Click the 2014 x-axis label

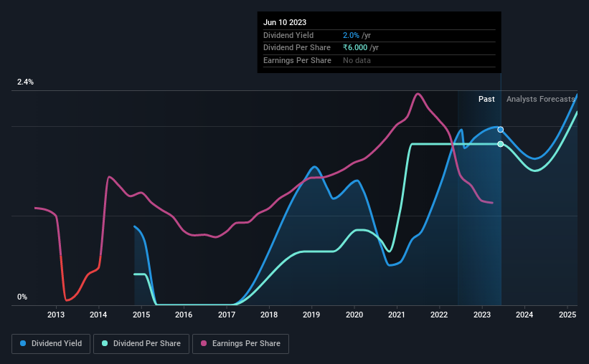98,315
